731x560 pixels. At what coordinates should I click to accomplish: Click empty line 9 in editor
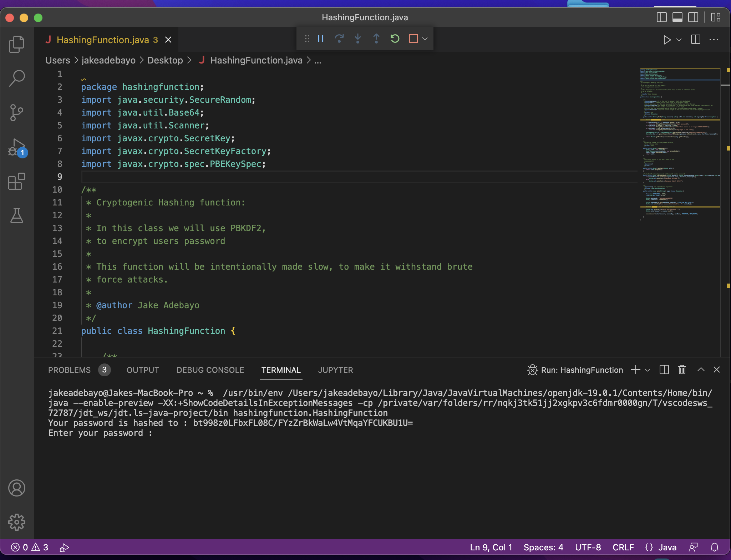point(359,177)
